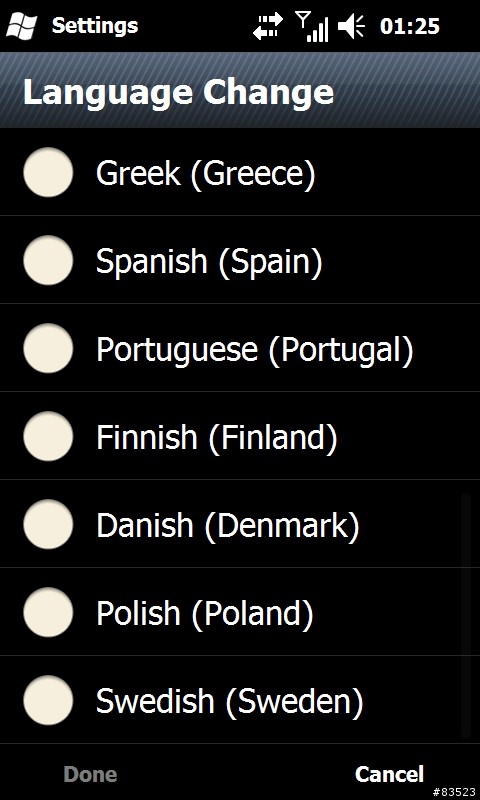480x800 pixels.
Task: Click the clock showing 01:25
Action: pos(409,27)
